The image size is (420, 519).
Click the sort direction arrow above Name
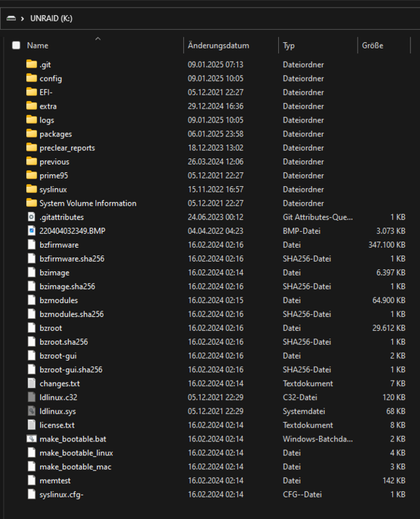click(98, 39)
